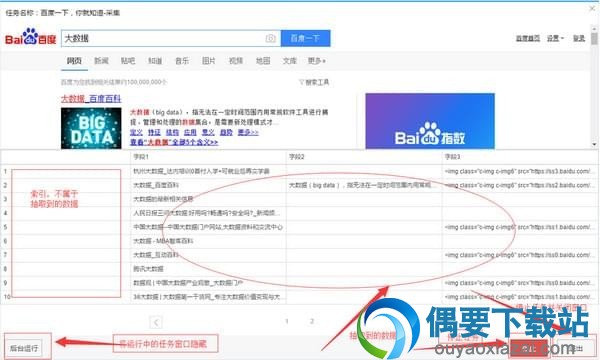Select the cell 大数据的最新相关信息

[x=208, y=199]
